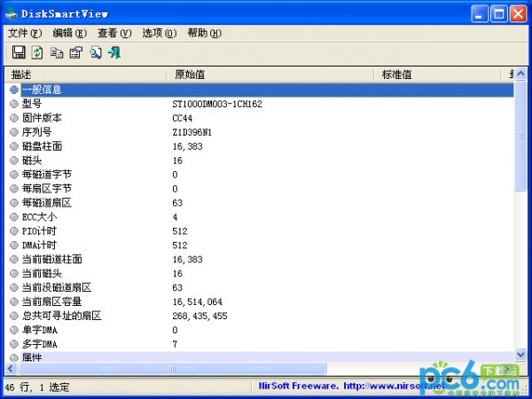The height and width of the screenshot is (399, 532).
Task: Close the DiskSmartView window
Action: (519, 14)
